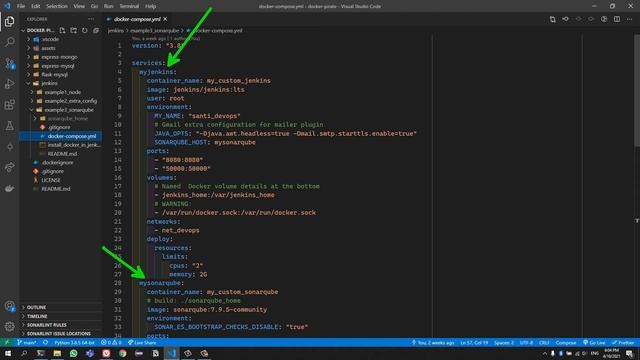Viewport: 640px width, 360px height.
Task: Click the CRLF line ending indicator
Action: pyautogui.click(x=544, y=342)
